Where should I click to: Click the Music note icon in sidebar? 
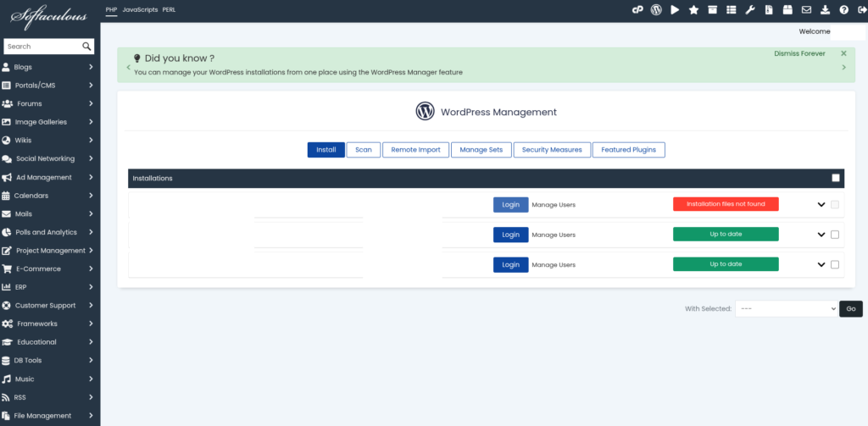[x=6, y=379]
